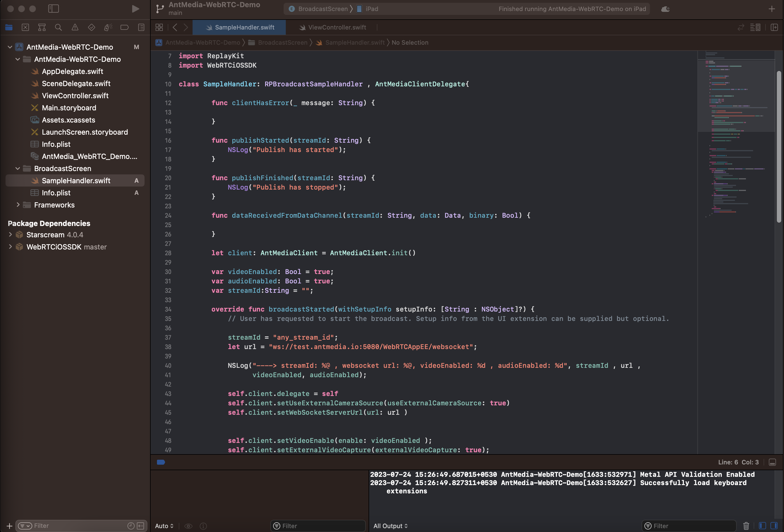Add an editor on the right
The height and width of the screenshot is (532, 784).
click(x=774, y=27)
